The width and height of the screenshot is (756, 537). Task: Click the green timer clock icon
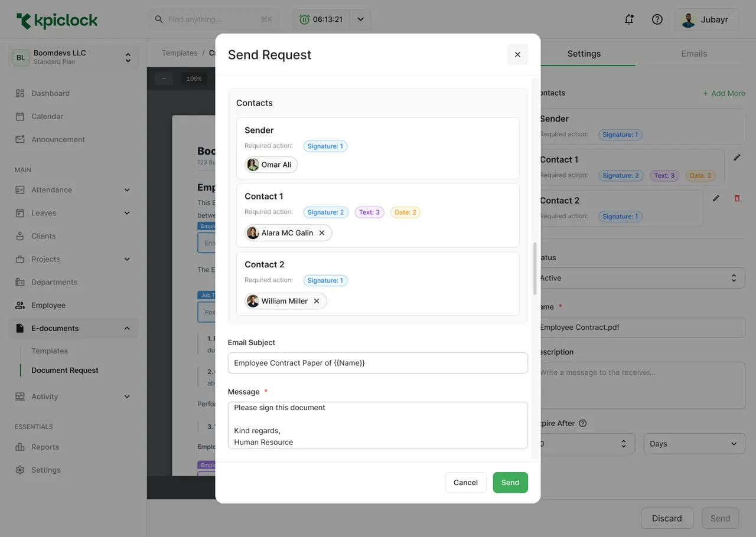click(x=304, y=19)
